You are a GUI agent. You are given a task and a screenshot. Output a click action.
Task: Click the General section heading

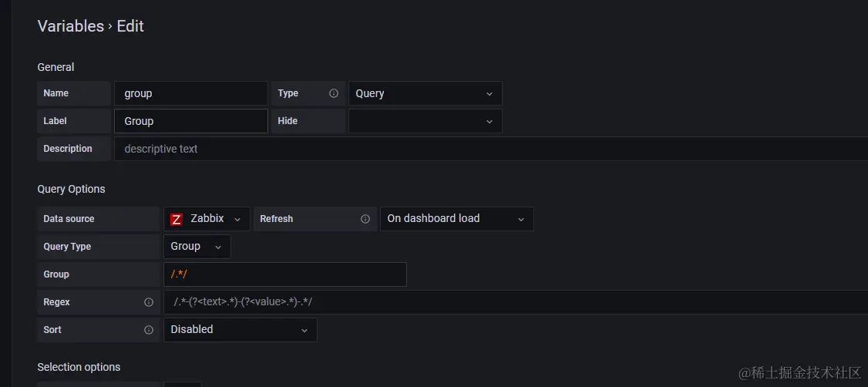(56, 67)
